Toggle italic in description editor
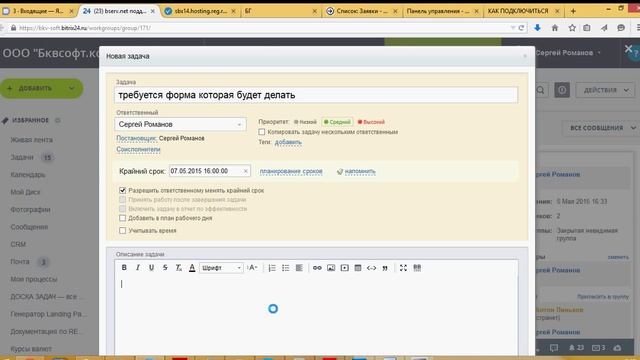 (x=138, y=268)
